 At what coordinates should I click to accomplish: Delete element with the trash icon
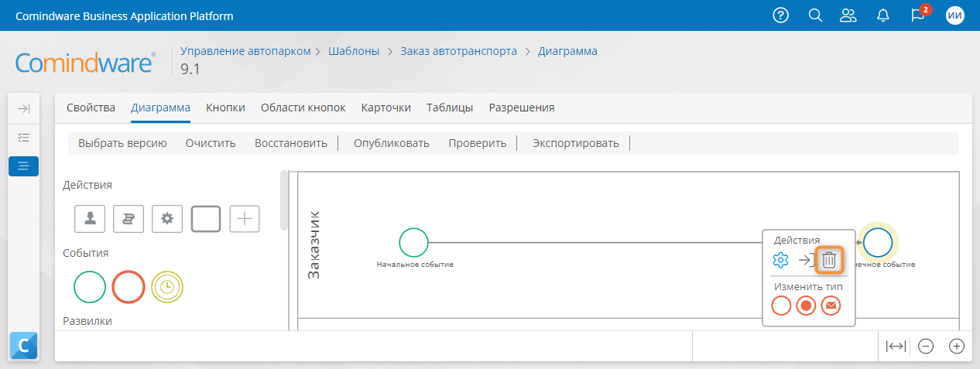tap(829, 260)
